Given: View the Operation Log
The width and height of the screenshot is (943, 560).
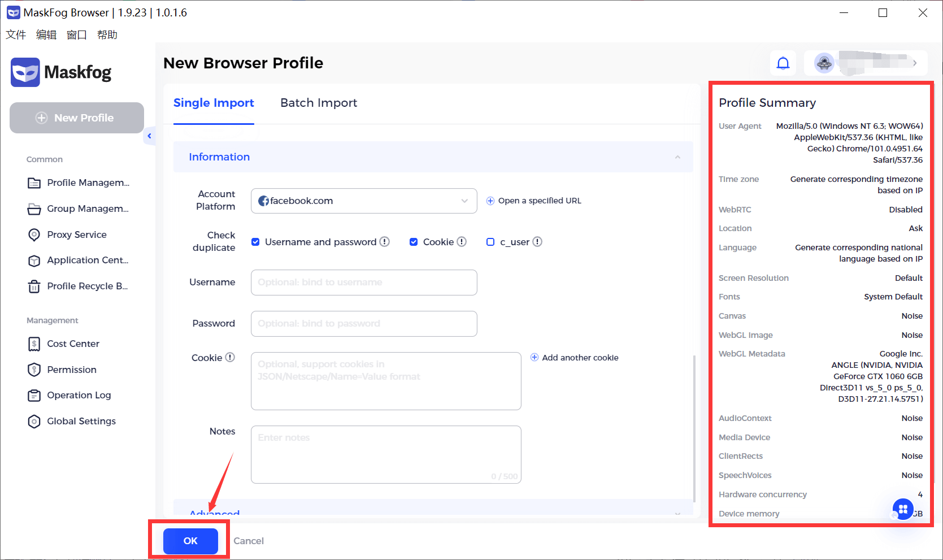Looking at the screenshot, I should point(79,395).
